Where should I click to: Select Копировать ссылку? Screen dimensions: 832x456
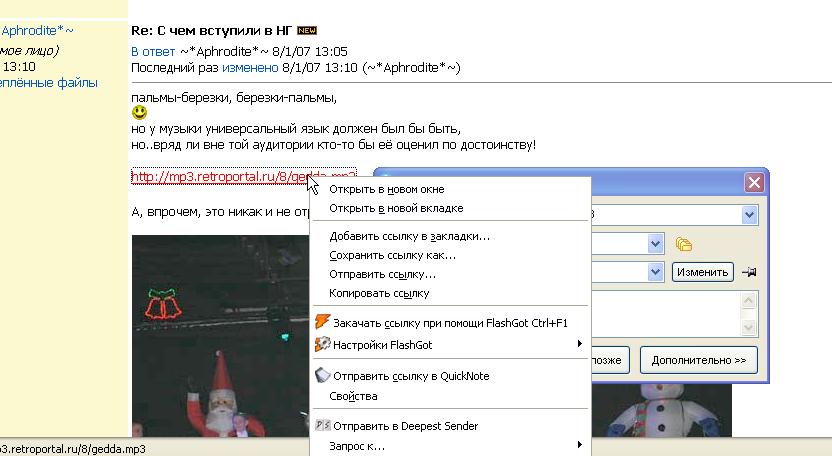pyautogui.click(x=450, y=293)
